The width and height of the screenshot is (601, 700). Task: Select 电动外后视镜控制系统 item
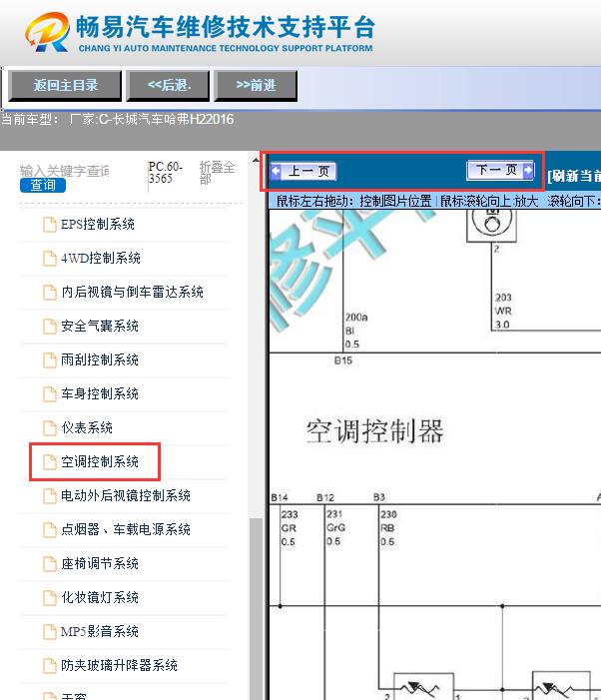(x=126, y=495)
